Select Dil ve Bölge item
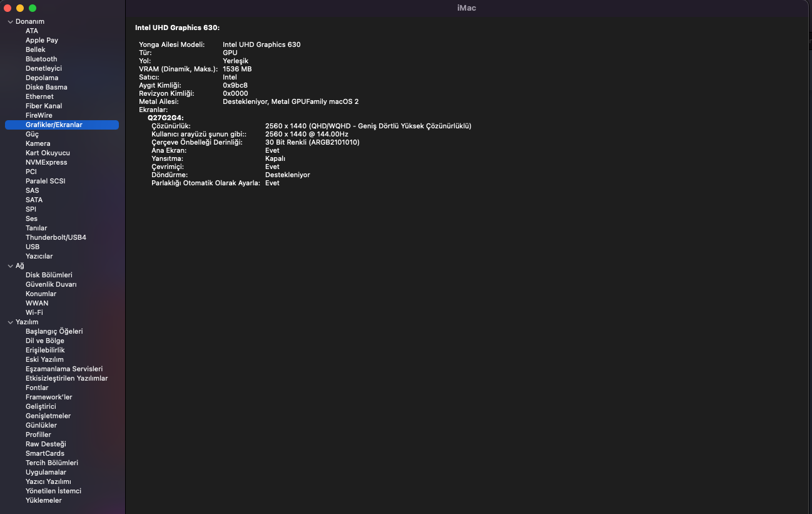This screenshot has width=812, height=514. [45, 341]
